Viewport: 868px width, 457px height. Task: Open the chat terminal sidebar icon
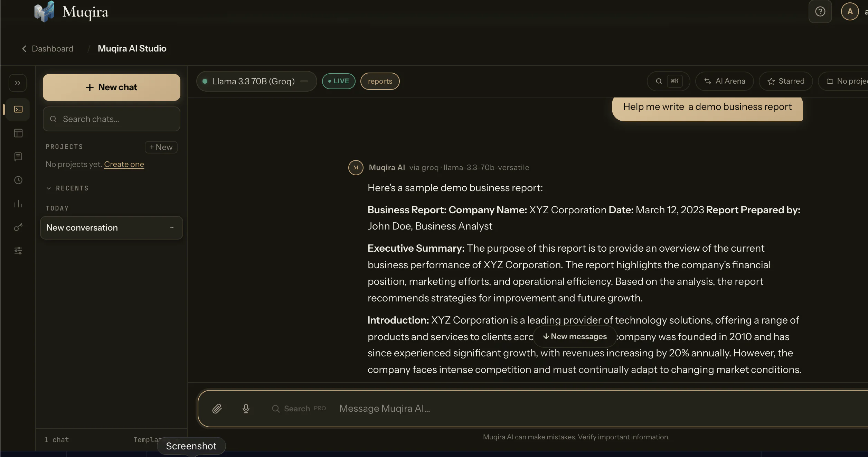click(18, 109)
